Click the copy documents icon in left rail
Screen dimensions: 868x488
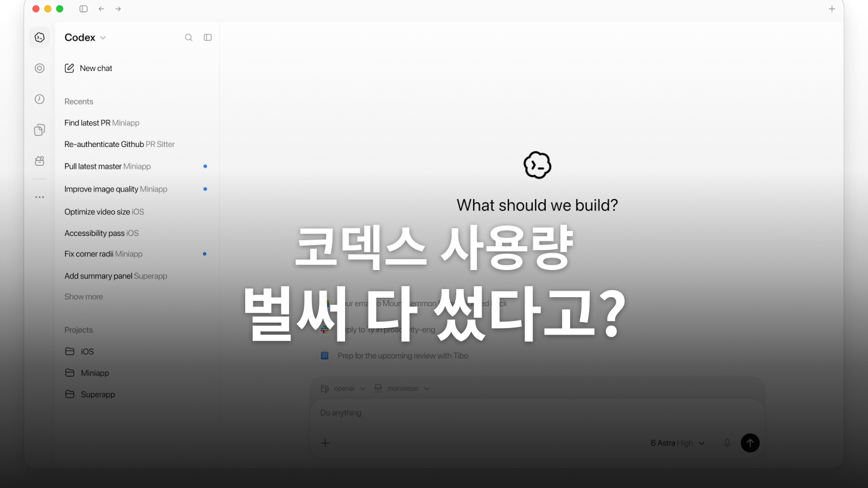coord(40,130)
